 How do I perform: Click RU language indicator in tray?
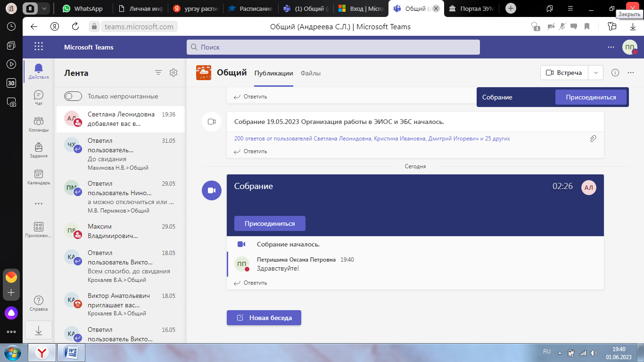tap(547, 352)
